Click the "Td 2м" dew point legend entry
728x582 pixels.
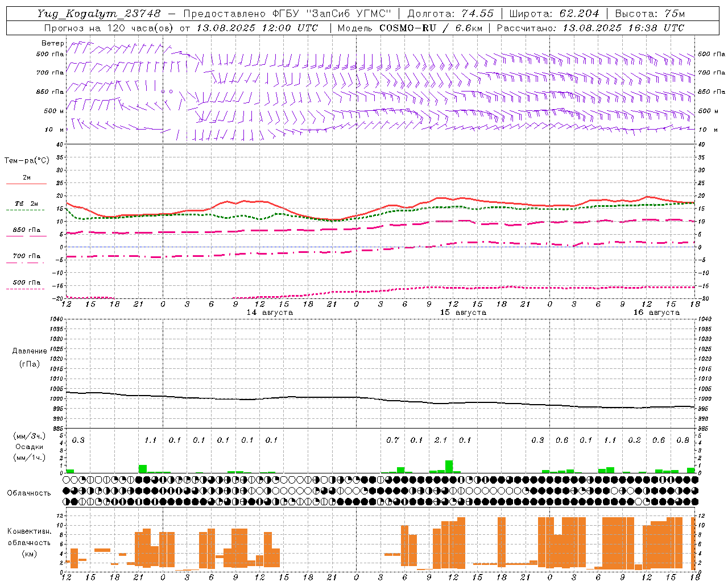pos(27,203)
